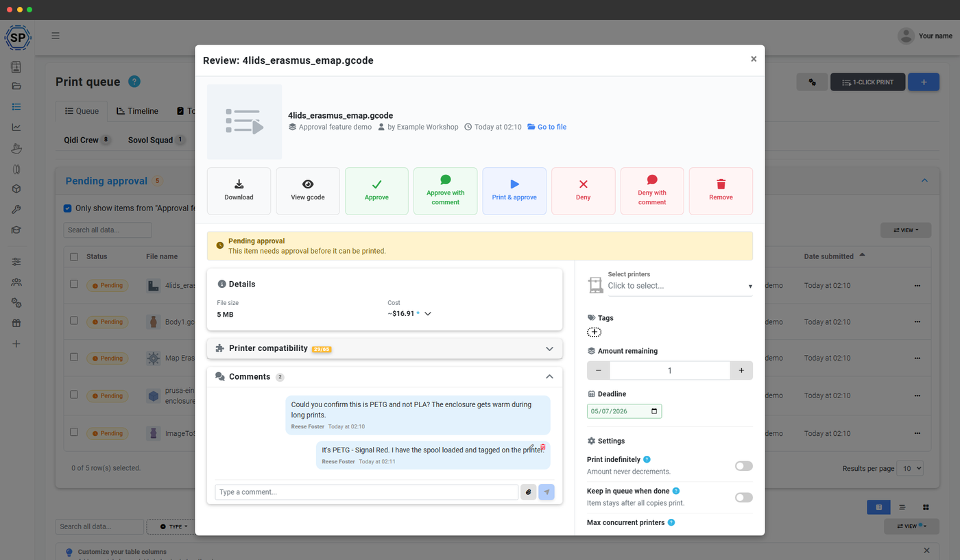The image size is (960, 560).
Task: Switch to the Queue tab
Action: click(82, 111)
